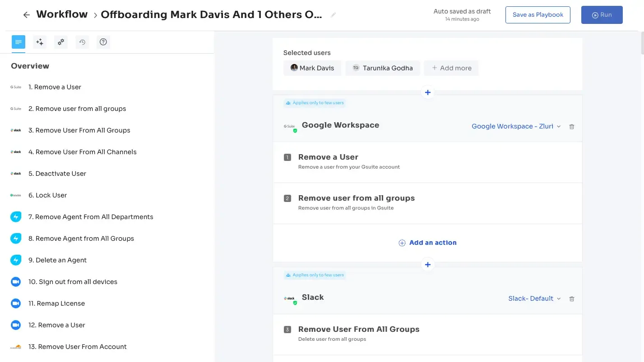Click Add an action link
The width and height of the screenshot is (644, 362).
(427, 243)
